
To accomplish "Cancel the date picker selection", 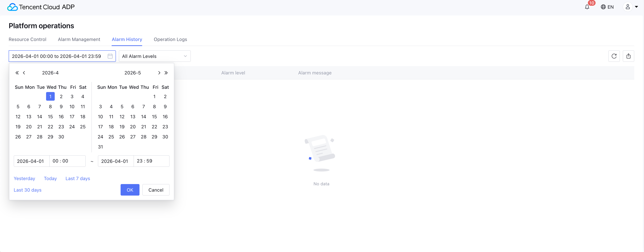I will click(156, 190).
